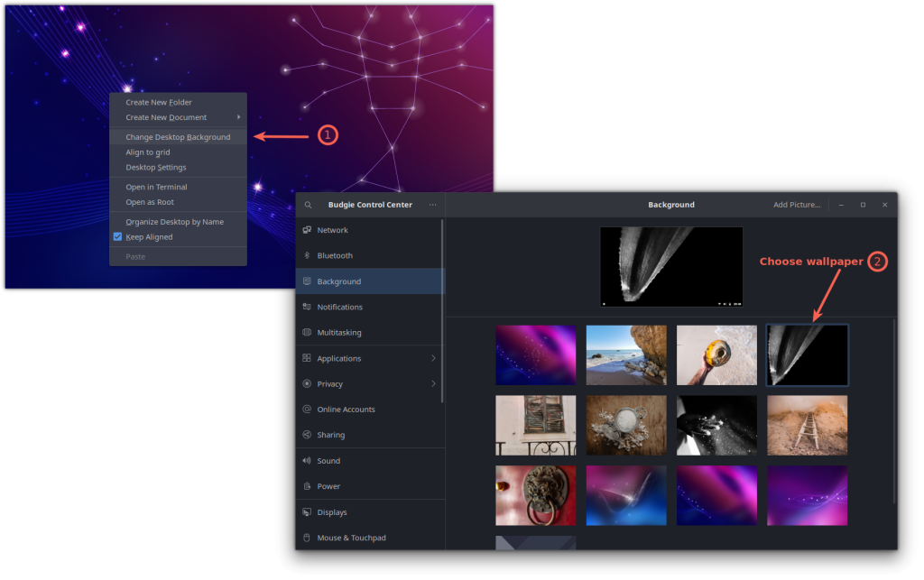Click the Multitasking icon in the sidebar
Screen dimensions: 924x580
point(308,332)
